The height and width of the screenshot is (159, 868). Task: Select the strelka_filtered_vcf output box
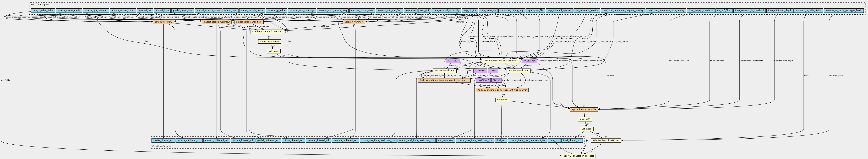[x=163, y=140]
